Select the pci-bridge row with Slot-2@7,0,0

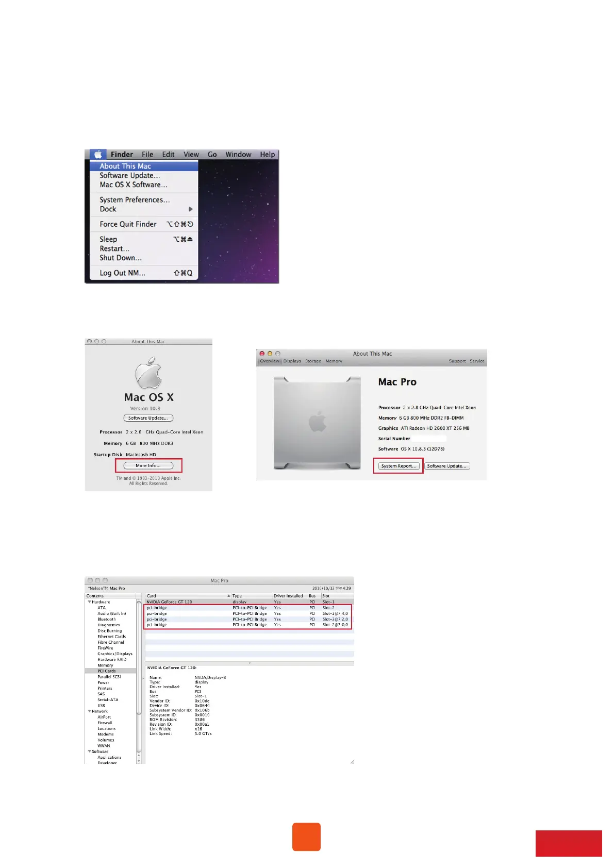tap(250, 625)
